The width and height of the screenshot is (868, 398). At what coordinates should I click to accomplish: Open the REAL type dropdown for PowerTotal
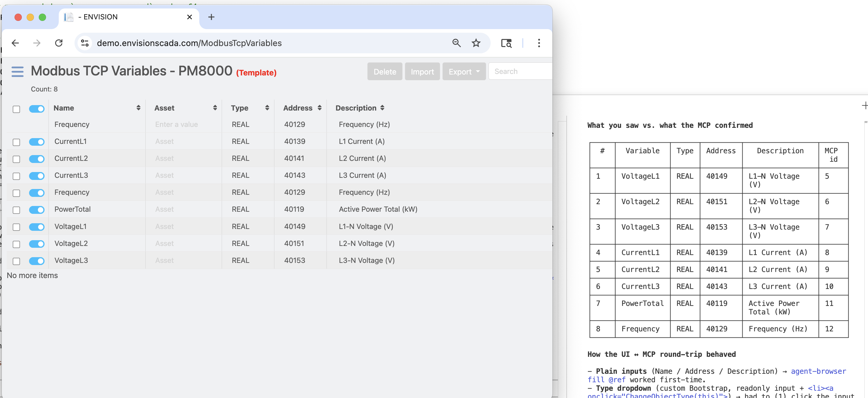[x=240, y=209]
